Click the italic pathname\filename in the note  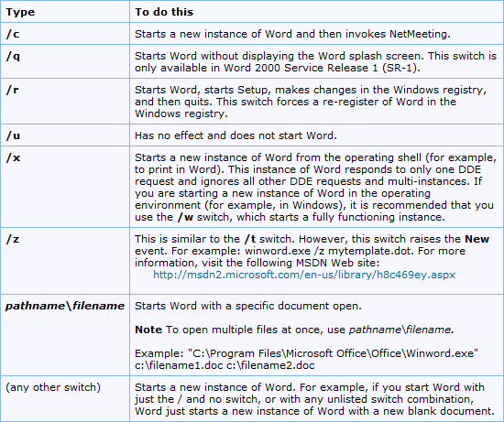(401, 330)
